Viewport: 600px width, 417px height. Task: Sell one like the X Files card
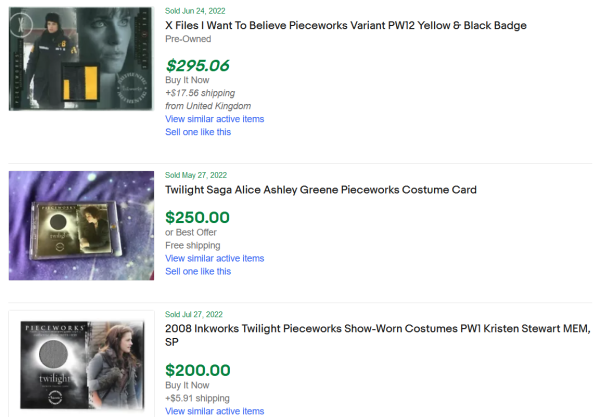pyautogui.click(x=198, y=132)
